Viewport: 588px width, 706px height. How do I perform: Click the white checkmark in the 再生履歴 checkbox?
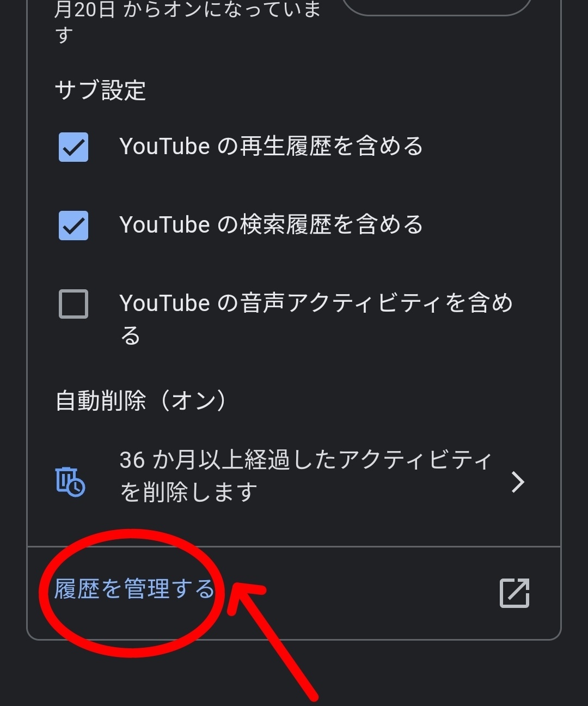coord(73,148)
